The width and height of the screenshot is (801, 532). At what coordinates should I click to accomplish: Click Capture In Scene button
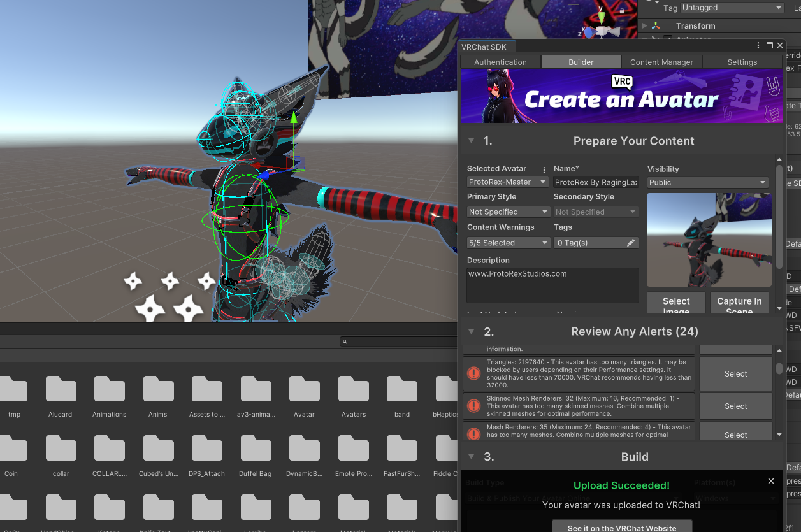pos(739,303)
